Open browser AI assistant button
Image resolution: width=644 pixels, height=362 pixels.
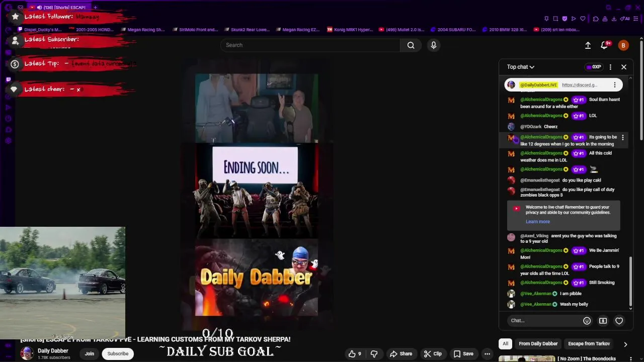(x=625, y=19)
